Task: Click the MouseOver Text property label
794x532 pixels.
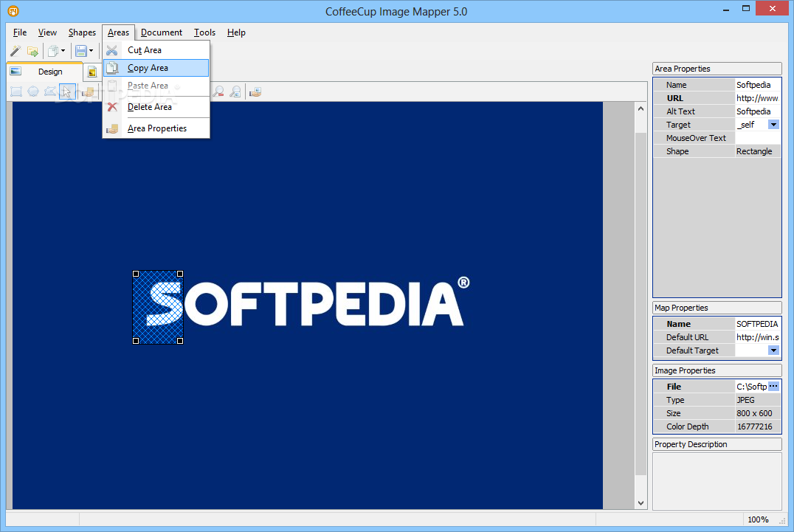Action: (696, 138)
